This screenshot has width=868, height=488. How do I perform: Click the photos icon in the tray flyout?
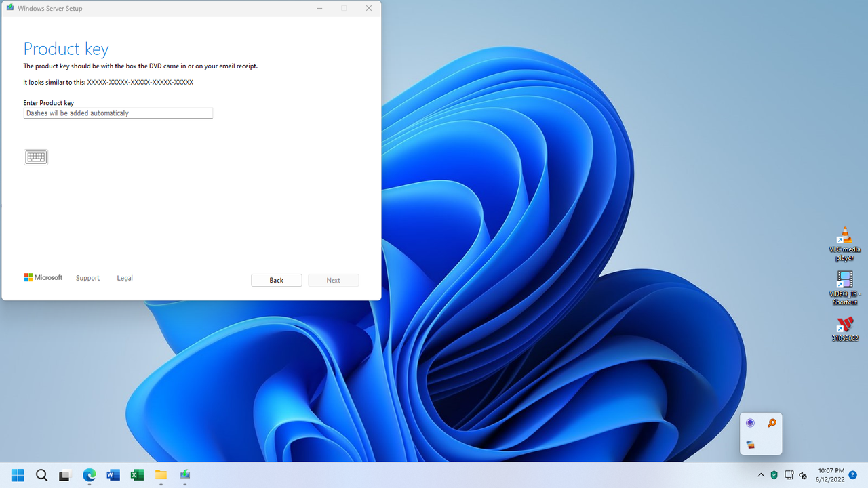750,445
